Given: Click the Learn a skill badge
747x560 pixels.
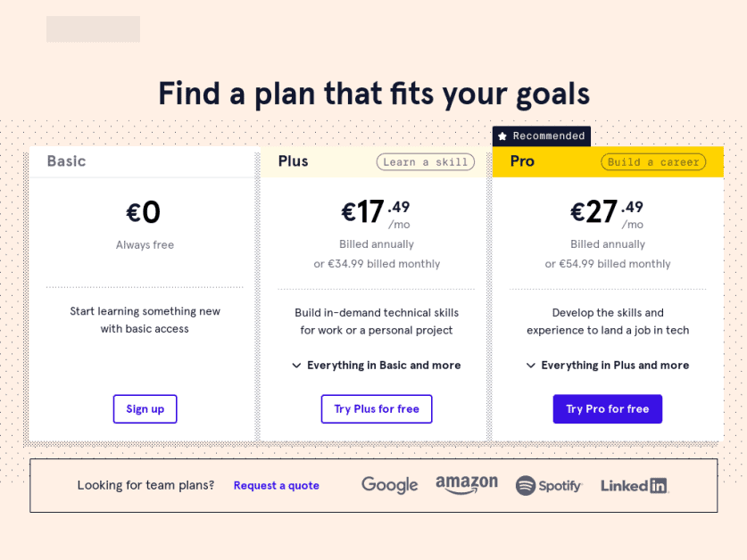Looking at the screenshot, I should [425, 161].
